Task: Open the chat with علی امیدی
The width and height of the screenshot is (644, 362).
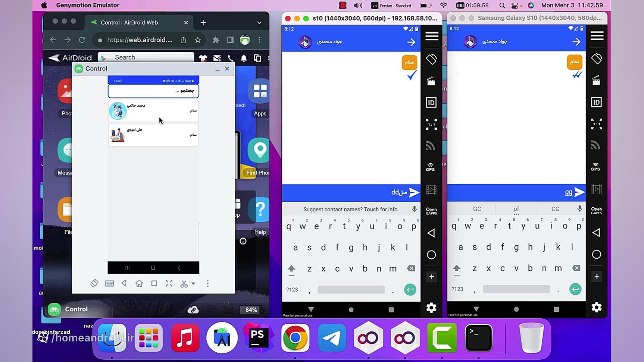Action: click(153, 135)
